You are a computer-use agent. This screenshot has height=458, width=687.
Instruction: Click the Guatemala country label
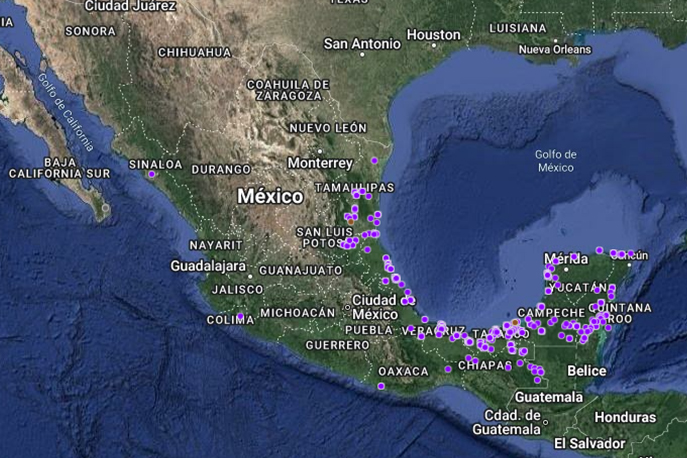point(549,397)
